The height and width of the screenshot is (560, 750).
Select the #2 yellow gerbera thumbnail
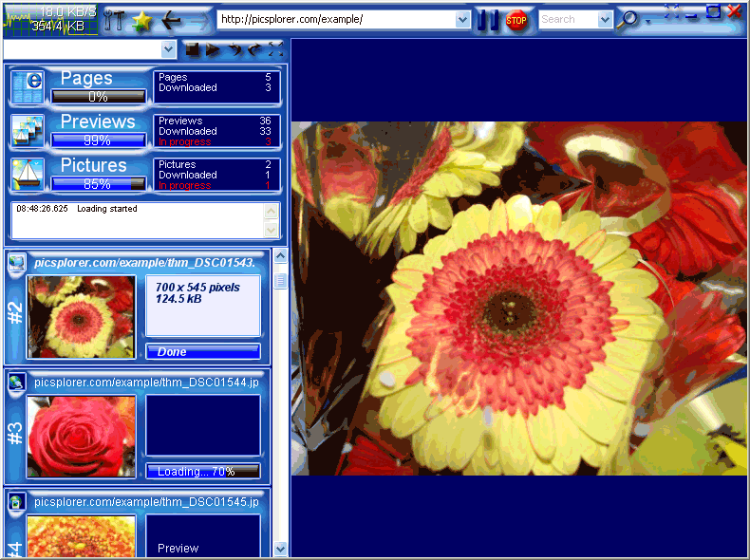point(82,317)
